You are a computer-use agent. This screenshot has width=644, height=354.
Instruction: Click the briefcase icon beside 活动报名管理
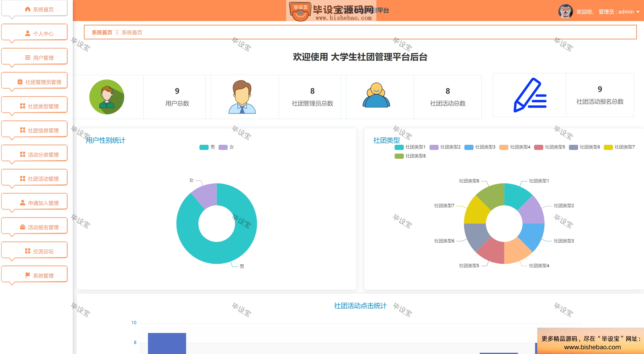click(x=22, y=227)
